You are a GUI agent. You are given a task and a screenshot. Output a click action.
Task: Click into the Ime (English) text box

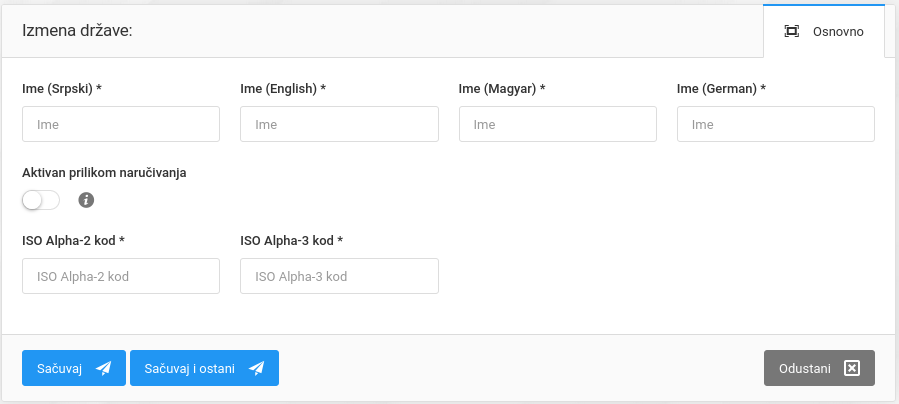tap(339, 125)
